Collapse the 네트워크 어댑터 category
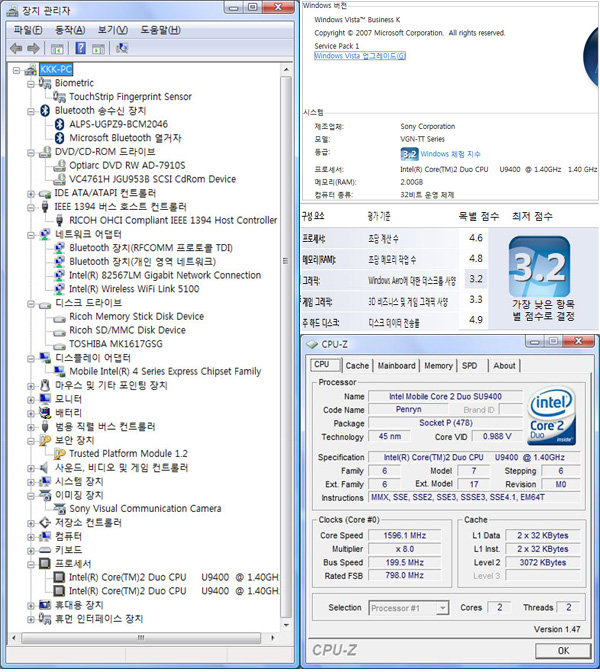The width and height of the screenshot is (600, 672). point(31,234)
